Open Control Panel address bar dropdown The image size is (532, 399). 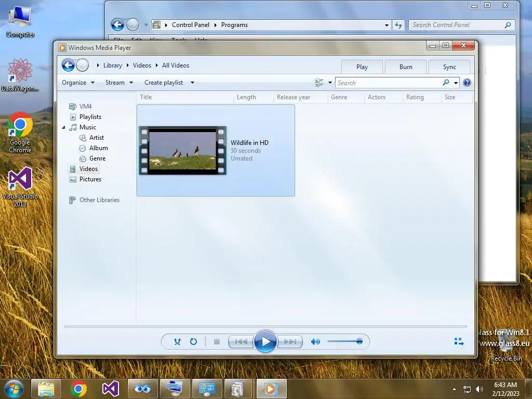click(387, 25)
